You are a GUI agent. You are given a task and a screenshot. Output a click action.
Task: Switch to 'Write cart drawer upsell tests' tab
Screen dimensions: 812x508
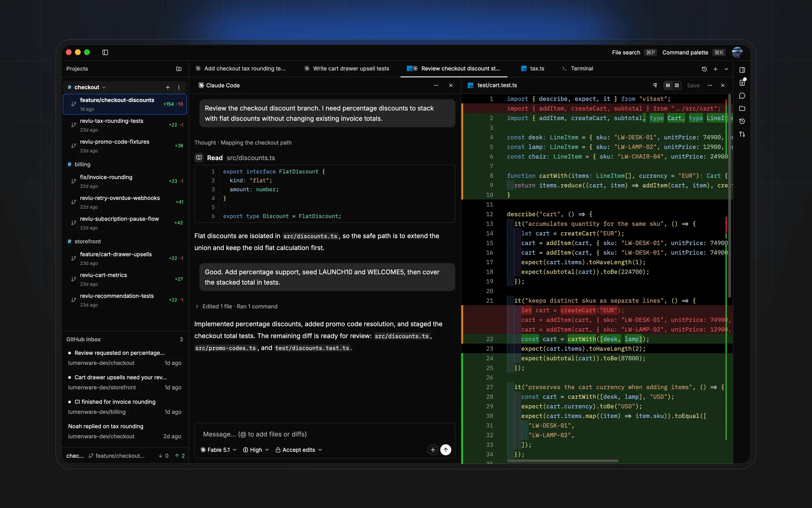(346, 68)
